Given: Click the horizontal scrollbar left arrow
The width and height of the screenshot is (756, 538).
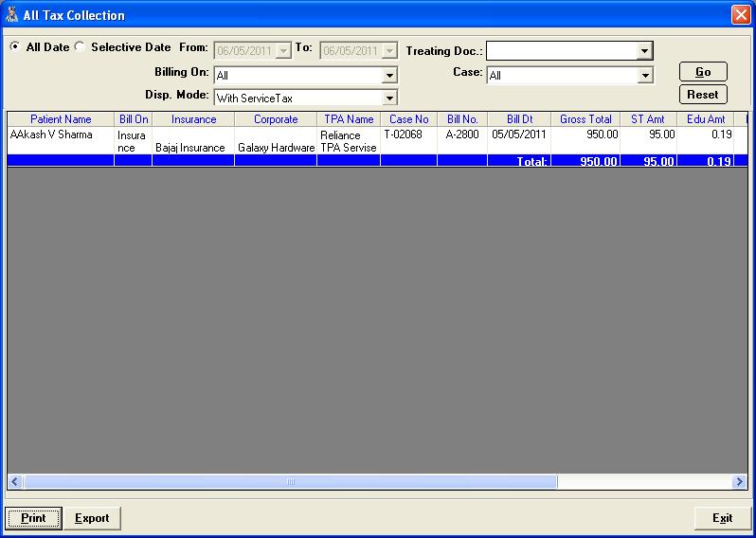Looking at the screenshot, I should point(14,482).
